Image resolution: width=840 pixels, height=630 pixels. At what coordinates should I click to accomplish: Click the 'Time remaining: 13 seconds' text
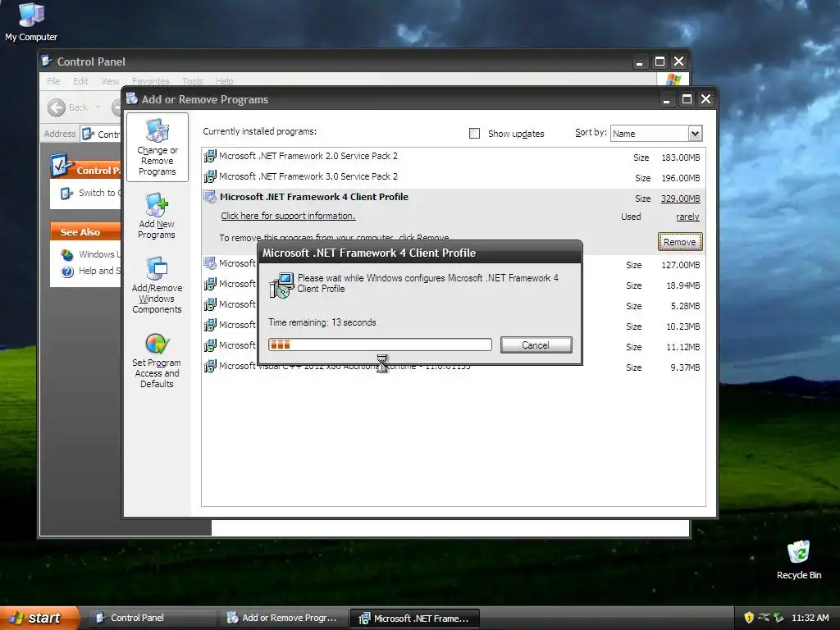point(322,322)
